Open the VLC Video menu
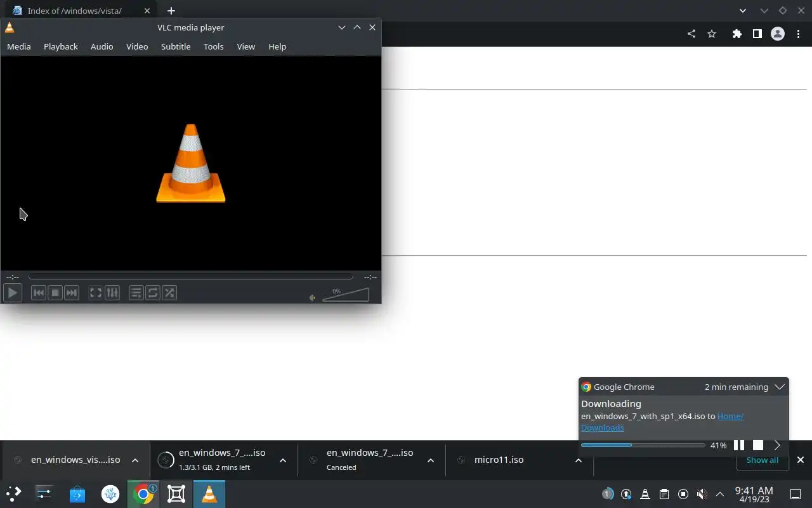This screenshot has width=812, height=508. (137, 46)
